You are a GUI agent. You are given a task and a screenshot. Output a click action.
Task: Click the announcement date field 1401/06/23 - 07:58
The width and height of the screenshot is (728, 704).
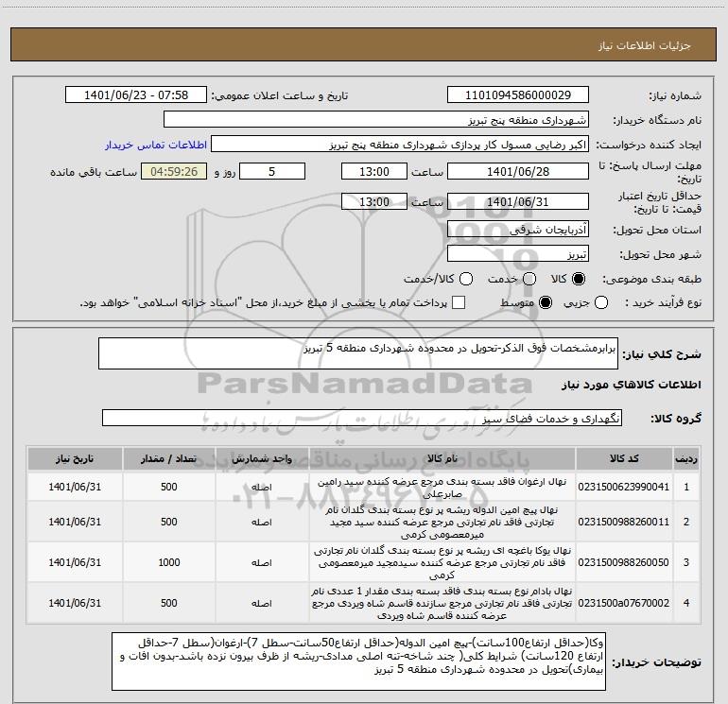pyautogui.click(x=136, y=95)
